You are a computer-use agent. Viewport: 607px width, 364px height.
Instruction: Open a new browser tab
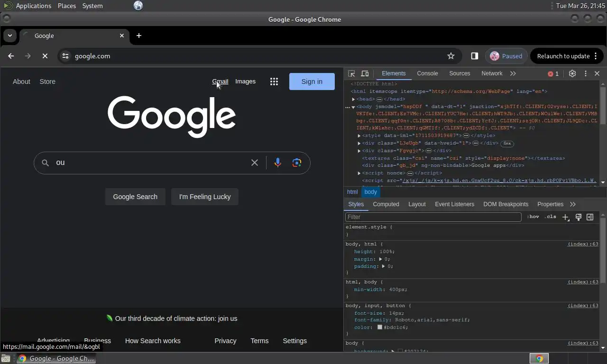[139, 36]
